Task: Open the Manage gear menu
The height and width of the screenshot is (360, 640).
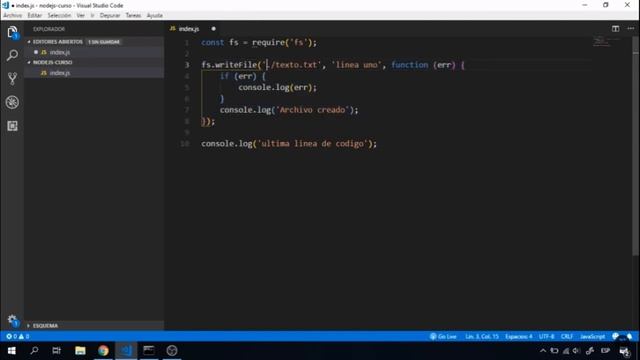Action: [x=13, y=320]
